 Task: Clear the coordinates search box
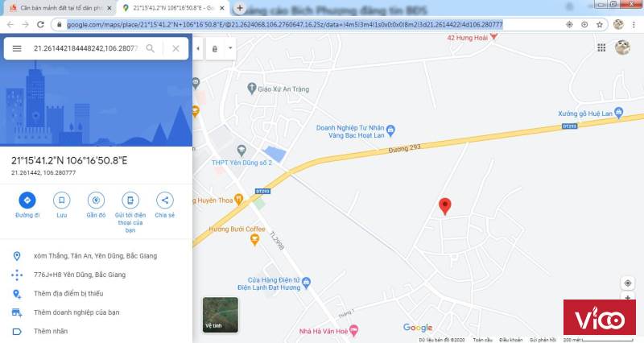[x=175, y=48]
